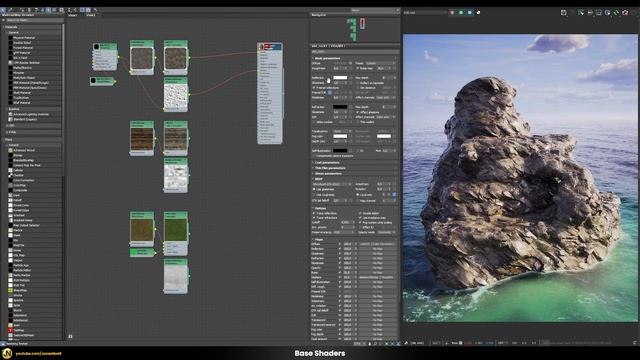The image size is (640, 360).
Task: Toggle Double sided option checkbox
Action: pos(360,213)
